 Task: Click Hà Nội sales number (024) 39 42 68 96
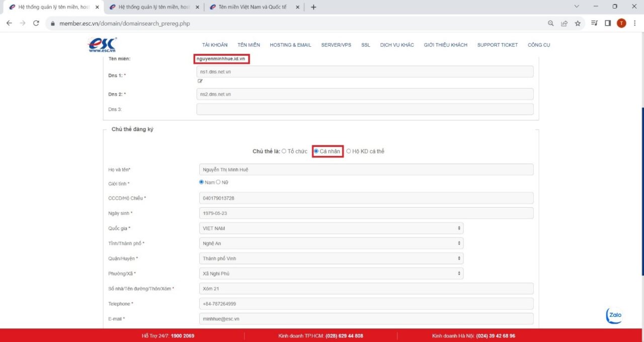[x=496, y=335]
